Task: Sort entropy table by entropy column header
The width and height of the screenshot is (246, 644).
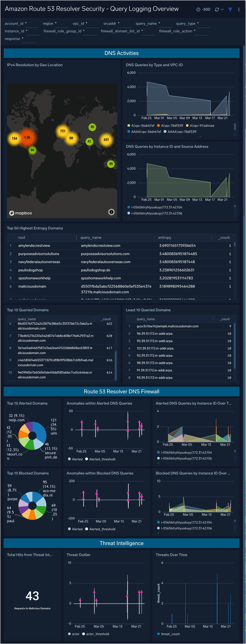Action: coord(165,237)
